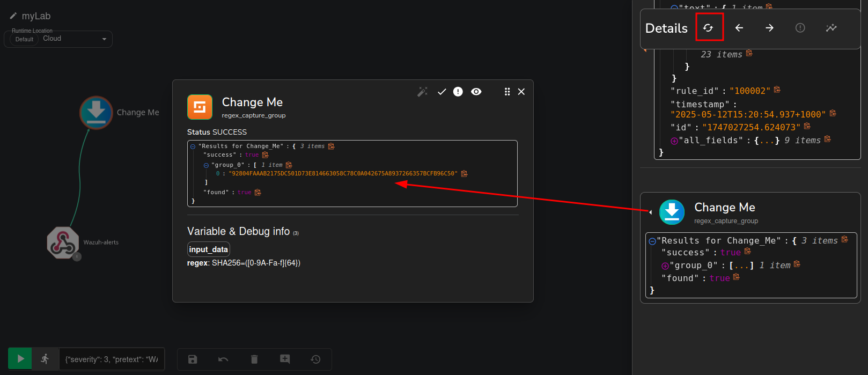Click the Default chip in Runtime Location
Image resolution: width=868 pixels, height=375 pixels.
coord(24,39)
